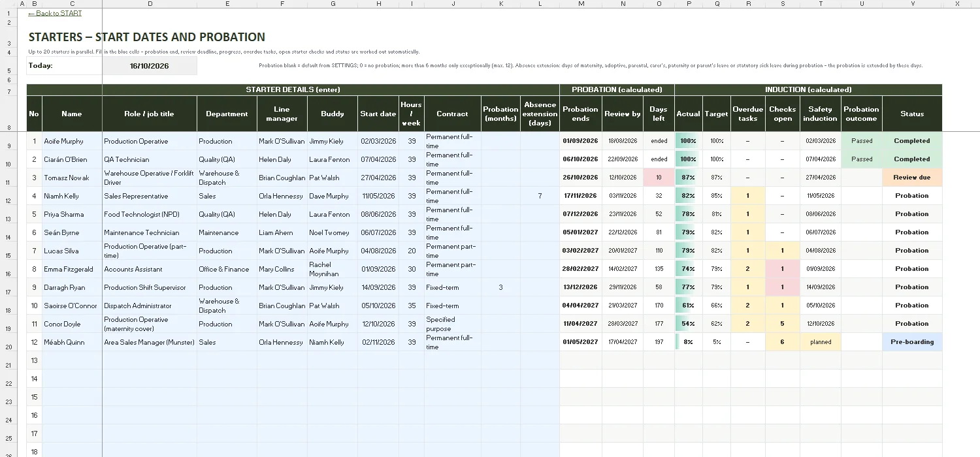Viewport: 980px width, 457px height.
Task: Select buddy 'Noel Twomey'
Action: (333, 232)
